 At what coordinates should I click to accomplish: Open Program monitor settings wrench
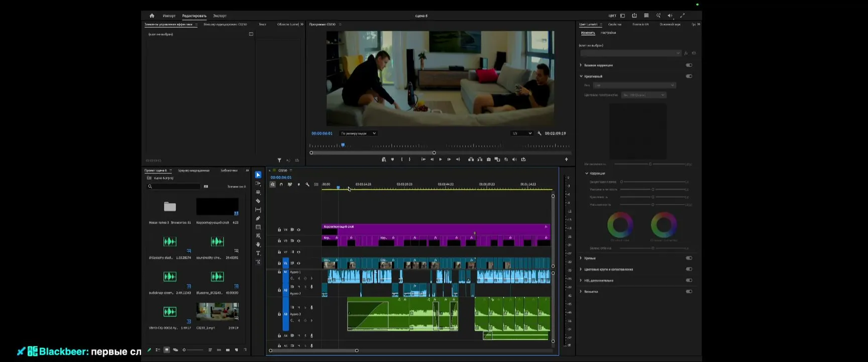[539, 133]
